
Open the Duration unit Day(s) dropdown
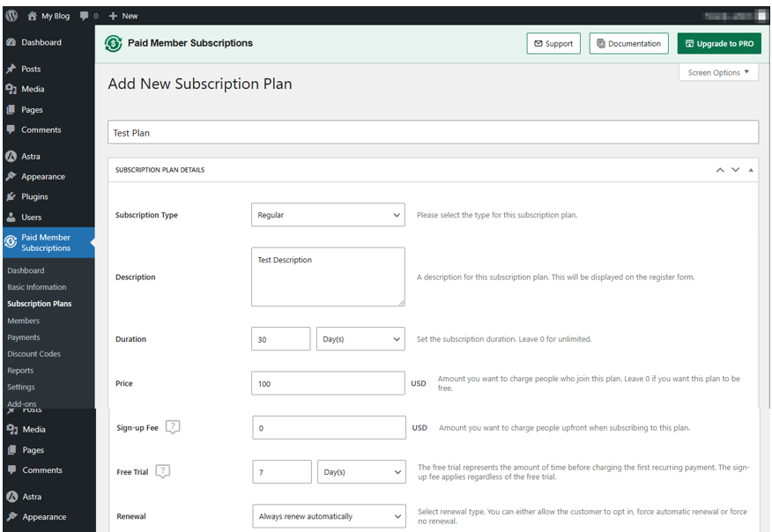(x=362, y=338)
